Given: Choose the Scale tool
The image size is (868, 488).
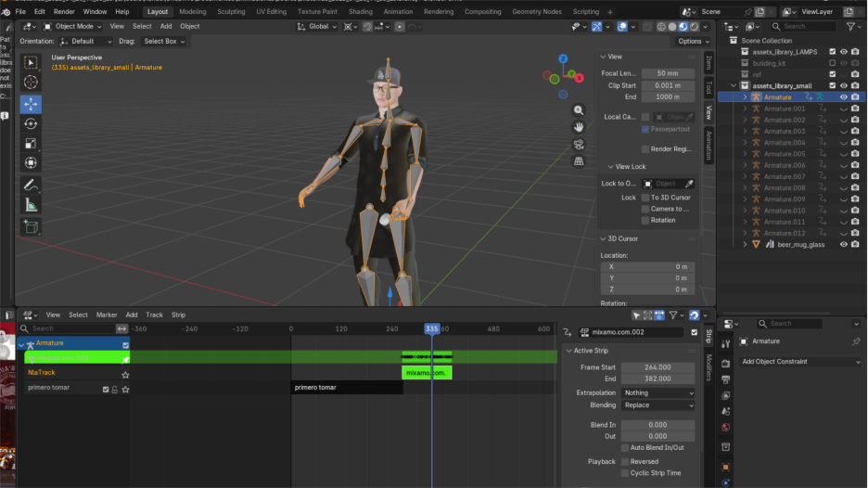Looking at the screenshot, I should [31, 143].
